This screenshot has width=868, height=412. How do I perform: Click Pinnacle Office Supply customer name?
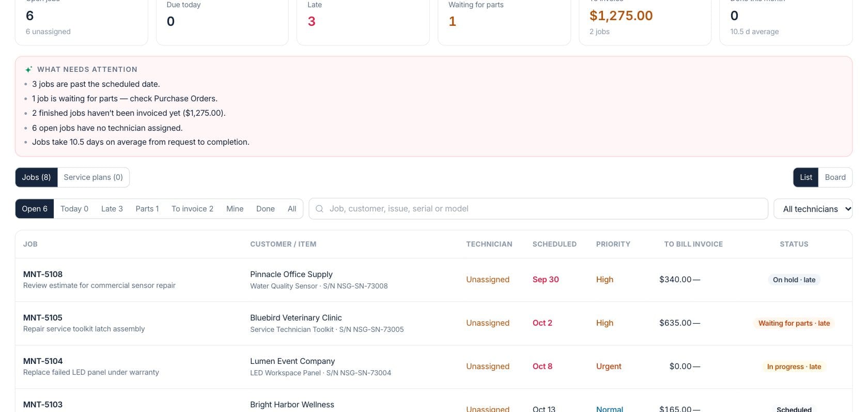coord(291,274)
